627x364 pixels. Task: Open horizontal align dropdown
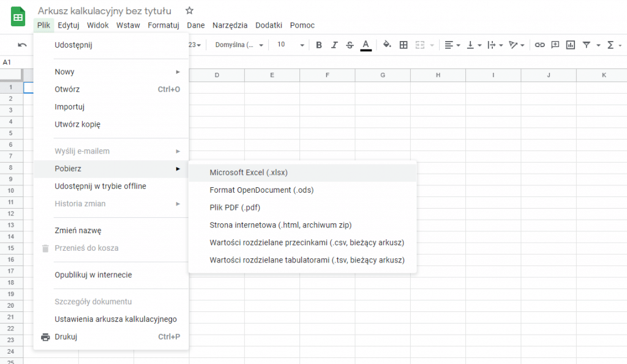452,45
